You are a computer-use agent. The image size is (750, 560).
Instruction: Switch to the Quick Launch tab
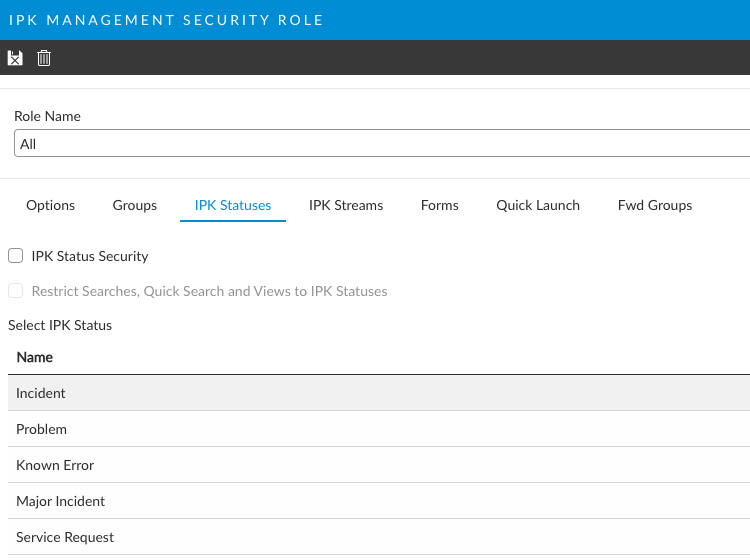(538, 205)
